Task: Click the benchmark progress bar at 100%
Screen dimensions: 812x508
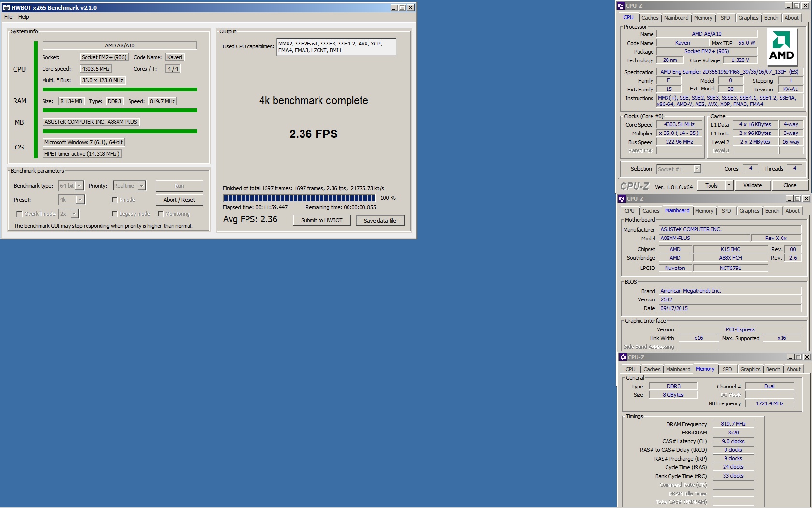Action: (299, 198)
